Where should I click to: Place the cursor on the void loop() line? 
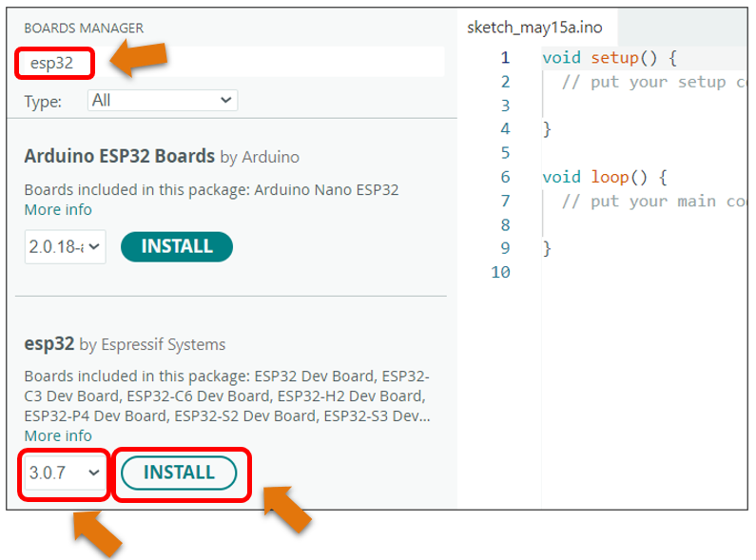(605, 177)
